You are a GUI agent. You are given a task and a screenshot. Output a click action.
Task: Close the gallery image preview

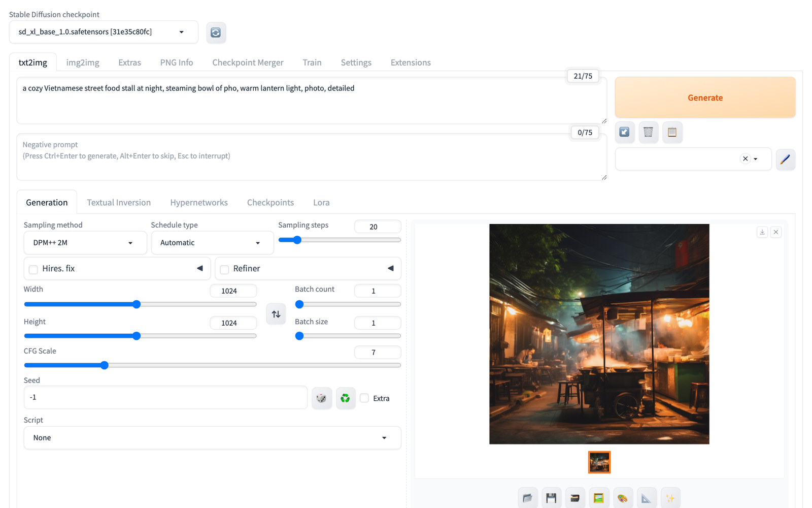(776, 232)
